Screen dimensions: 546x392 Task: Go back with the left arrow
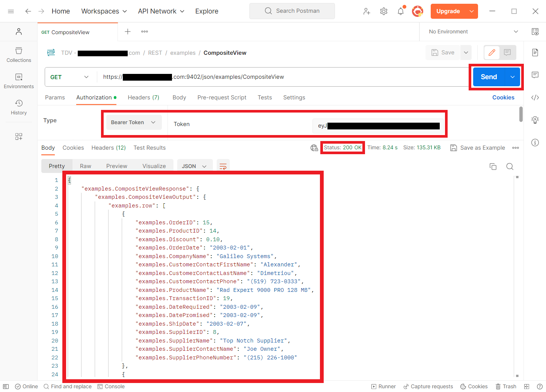click(x=28, y=11)
